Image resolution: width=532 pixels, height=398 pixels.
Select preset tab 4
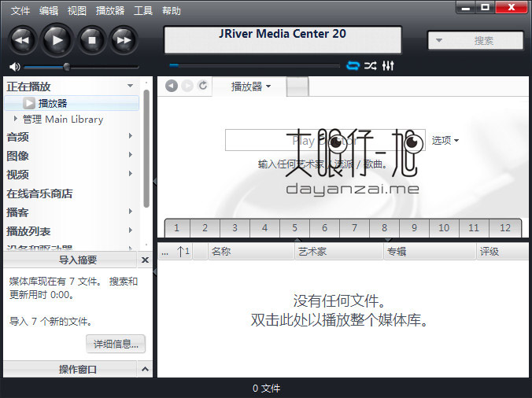pos(264,228)
